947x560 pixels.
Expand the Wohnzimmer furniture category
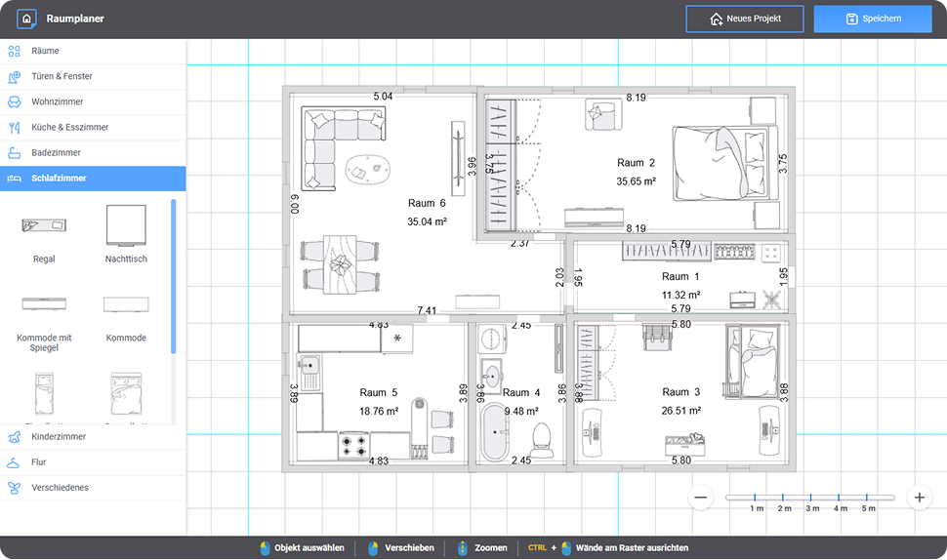tap(57, 101)
